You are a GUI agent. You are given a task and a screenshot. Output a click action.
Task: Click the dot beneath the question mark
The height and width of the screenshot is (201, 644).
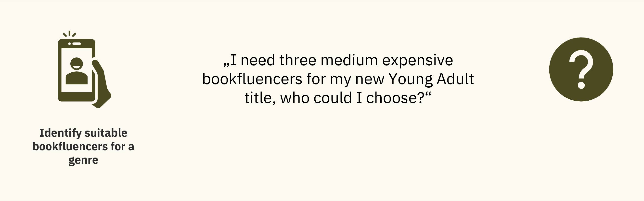coord(581,85)
